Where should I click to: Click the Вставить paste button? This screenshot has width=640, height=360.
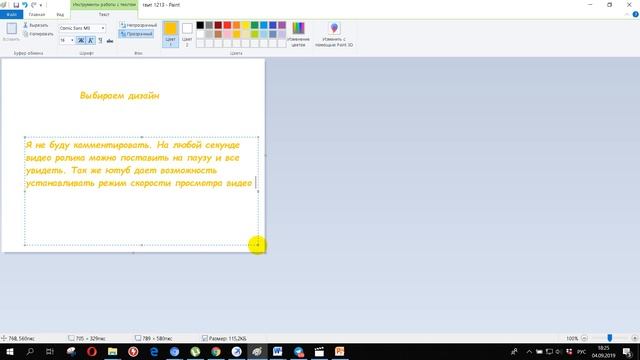(x=11, y=31)
